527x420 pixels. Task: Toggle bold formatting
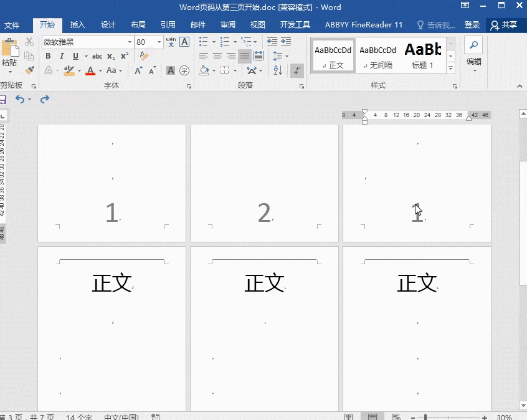[49, 56]
